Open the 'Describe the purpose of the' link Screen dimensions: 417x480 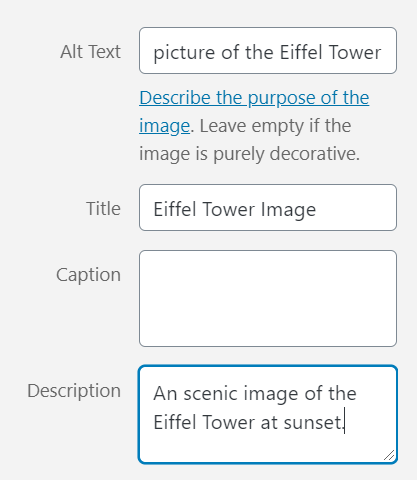[254, 98]
